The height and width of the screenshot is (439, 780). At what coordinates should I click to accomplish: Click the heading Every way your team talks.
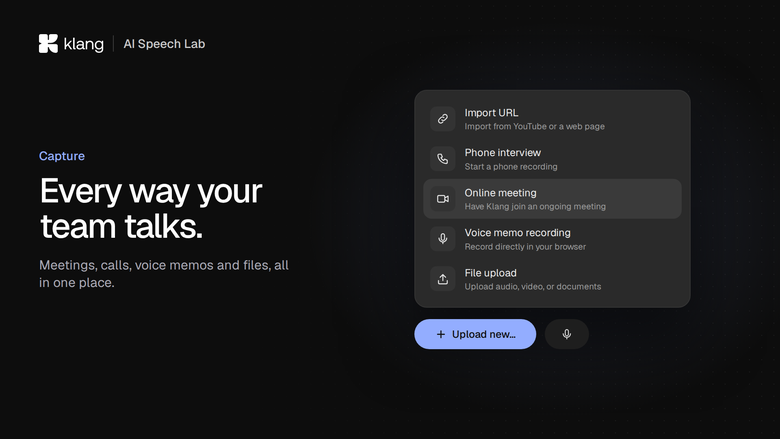click(151, 208)
